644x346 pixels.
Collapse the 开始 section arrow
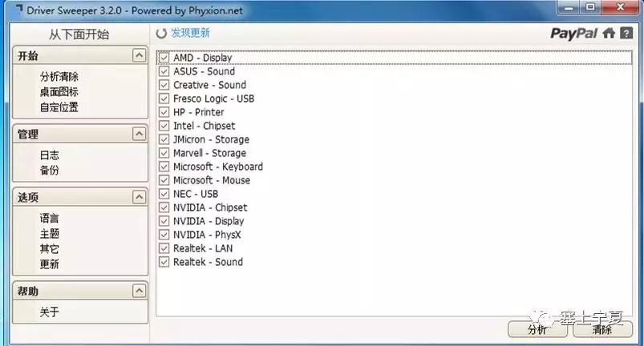pyautogui.click(x=140, y=55)
